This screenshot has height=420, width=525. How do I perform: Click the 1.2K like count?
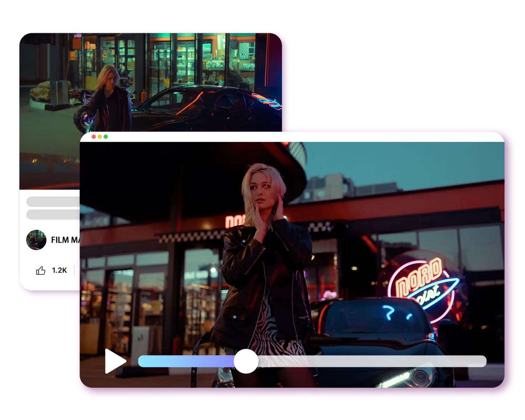[x=59, y=271]
